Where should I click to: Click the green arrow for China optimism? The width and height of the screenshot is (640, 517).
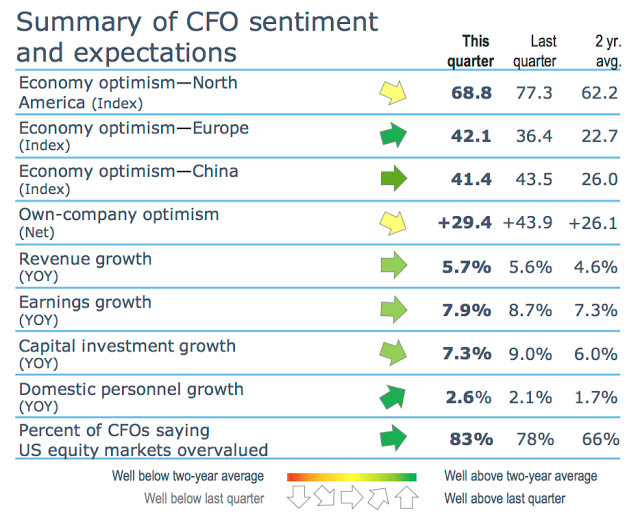[395, 180]
